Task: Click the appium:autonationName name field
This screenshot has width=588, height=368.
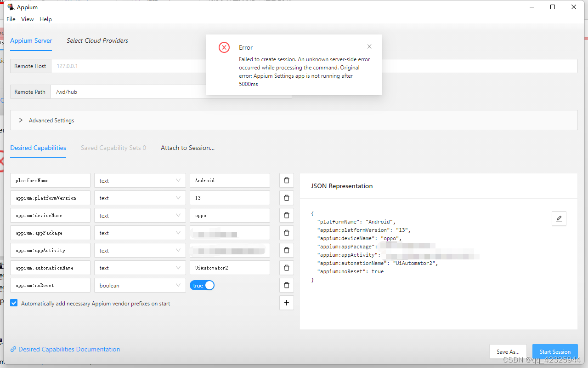Action: pyautogui.click(x=50, y=268)
